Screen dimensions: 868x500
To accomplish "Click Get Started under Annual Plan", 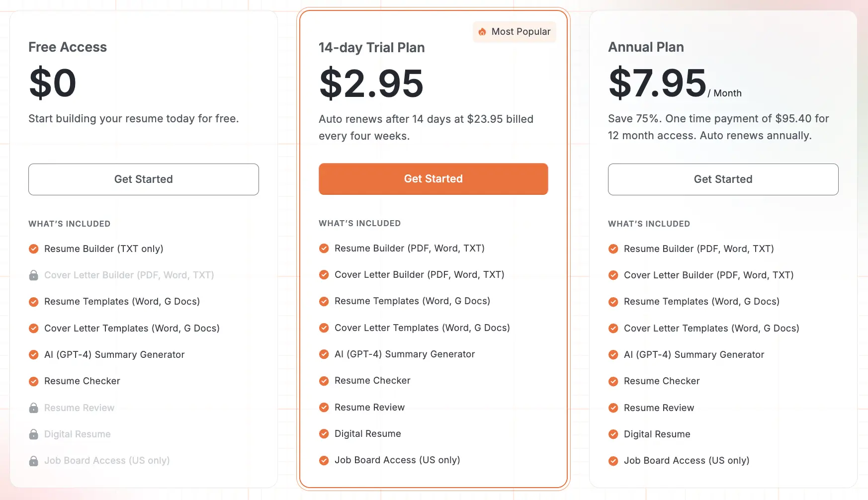I will [723, 179].
